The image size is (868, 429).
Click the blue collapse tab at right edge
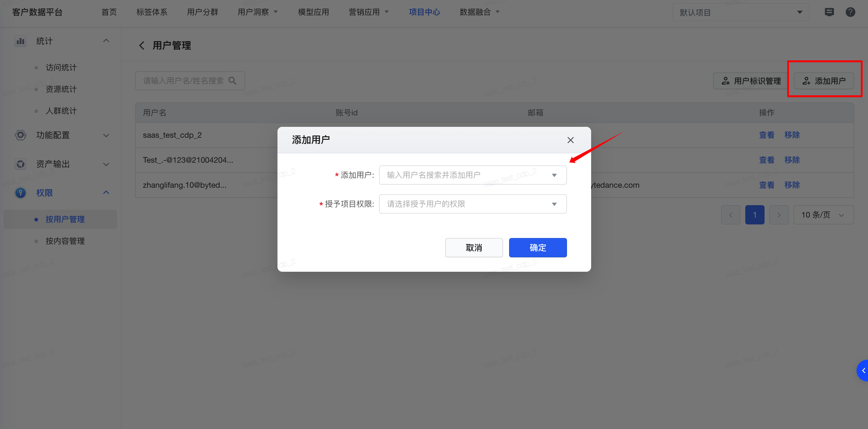coord(863,371)
